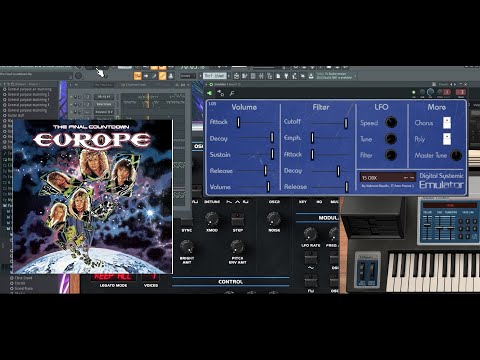
Task: Click the Volume Attack slider handle
Action: 238,122
